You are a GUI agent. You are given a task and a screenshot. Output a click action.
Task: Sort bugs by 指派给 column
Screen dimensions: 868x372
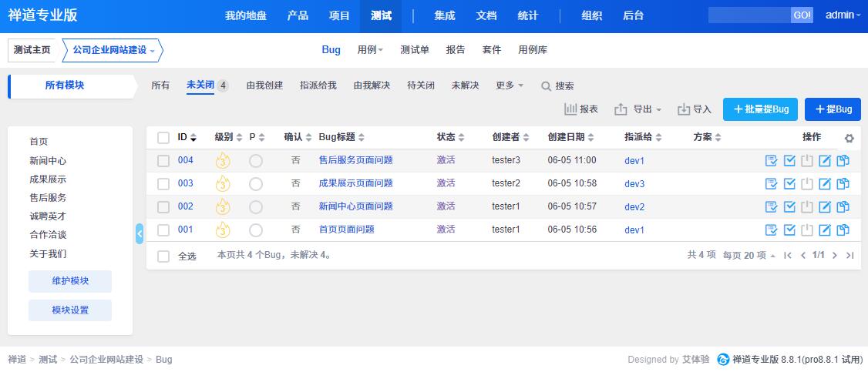pos(643,138)
